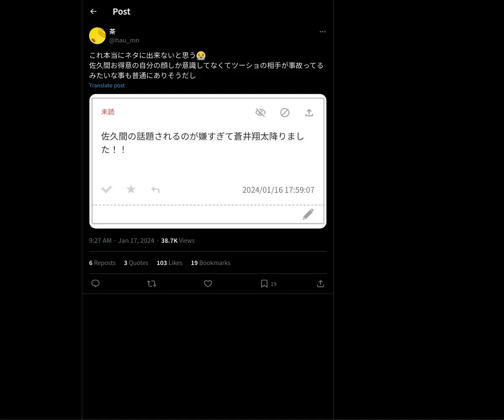Click the crossed-out eye icon in image
Screen dimensions: 504x420
260,112
